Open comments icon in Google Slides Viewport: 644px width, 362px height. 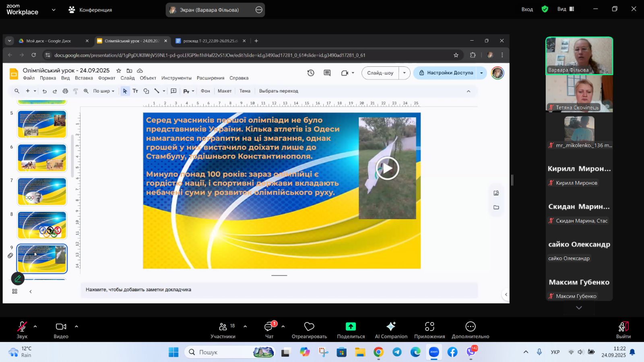click(x=327, y=73)
